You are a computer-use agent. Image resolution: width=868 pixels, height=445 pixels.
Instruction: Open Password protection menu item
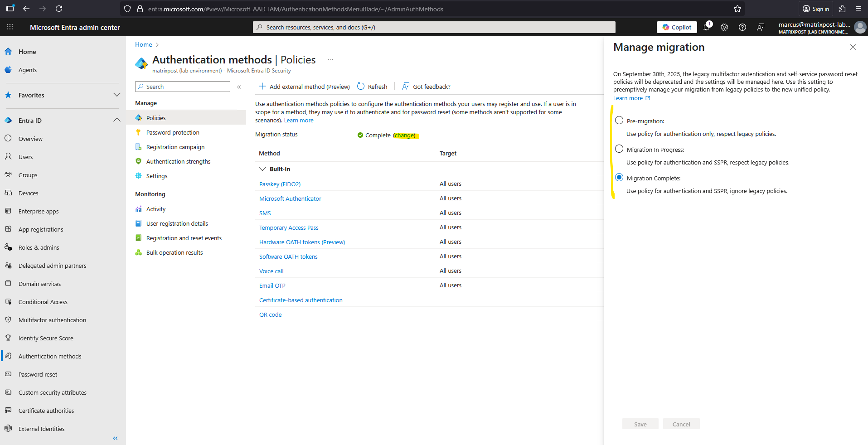173,133
